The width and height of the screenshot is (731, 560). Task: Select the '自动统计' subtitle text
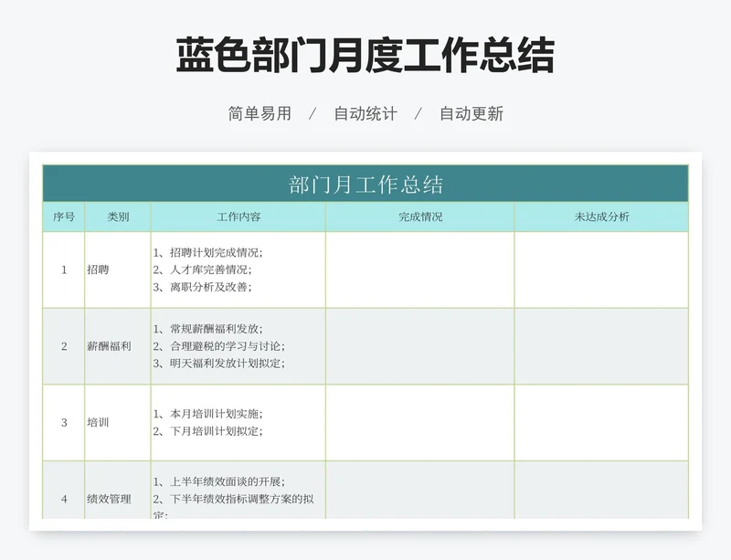pos(365,113)
